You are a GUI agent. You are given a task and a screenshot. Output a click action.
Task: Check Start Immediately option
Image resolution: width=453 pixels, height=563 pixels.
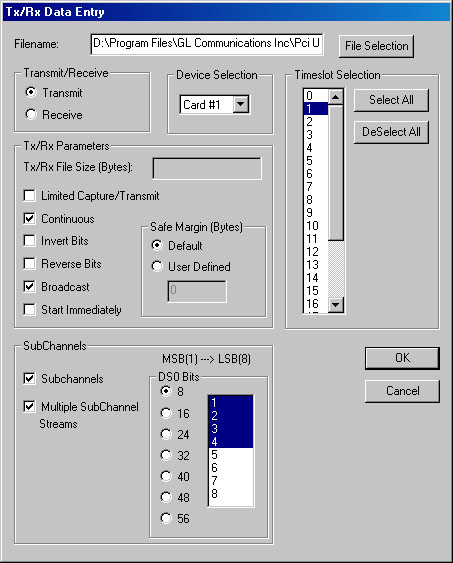pyautogui.click(x=29, y=310)
